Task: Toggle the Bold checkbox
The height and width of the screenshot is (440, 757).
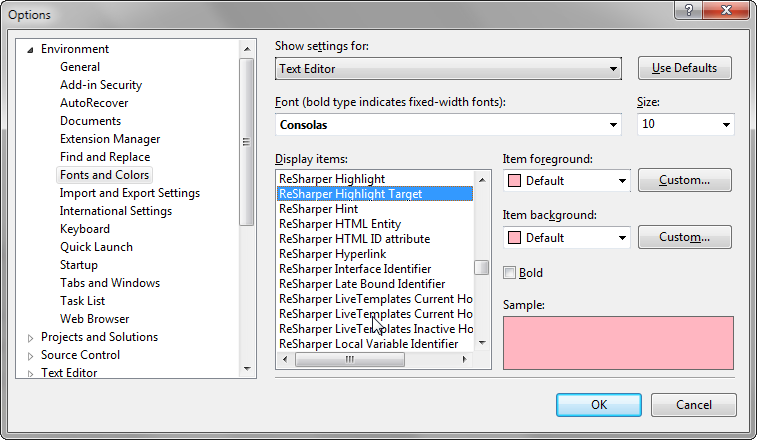Action: pos(509,273)
